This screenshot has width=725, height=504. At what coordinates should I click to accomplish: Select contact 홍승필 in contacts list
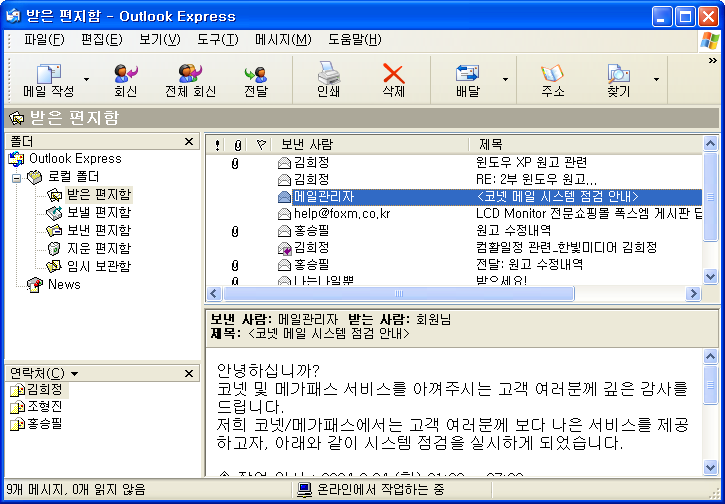[x=37, y=424]
